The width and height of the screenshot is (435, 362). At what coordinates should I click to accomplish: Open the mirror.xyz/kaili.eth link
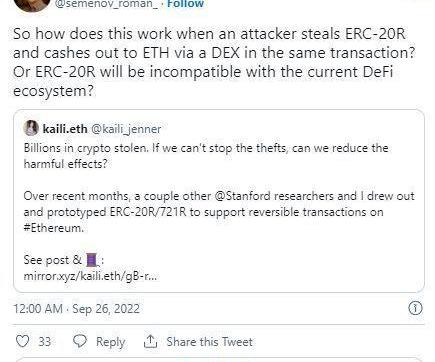[90, 276]
